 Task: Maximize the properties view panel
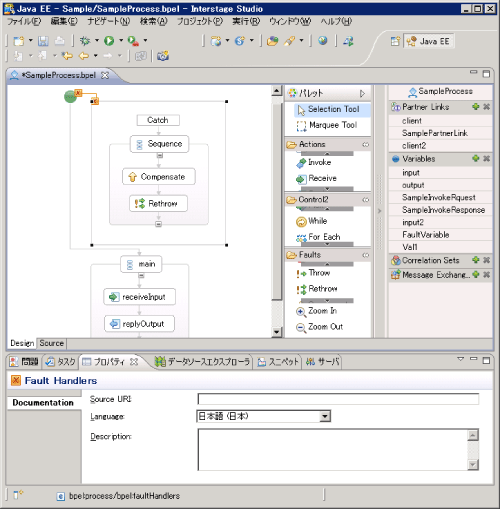(486, 360)
